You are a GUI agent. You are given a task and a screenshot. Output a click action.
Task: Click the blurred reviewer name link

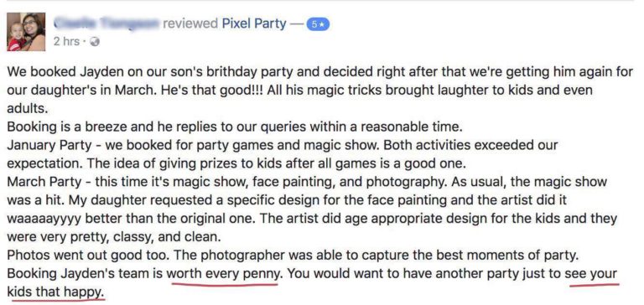(106, 23)
